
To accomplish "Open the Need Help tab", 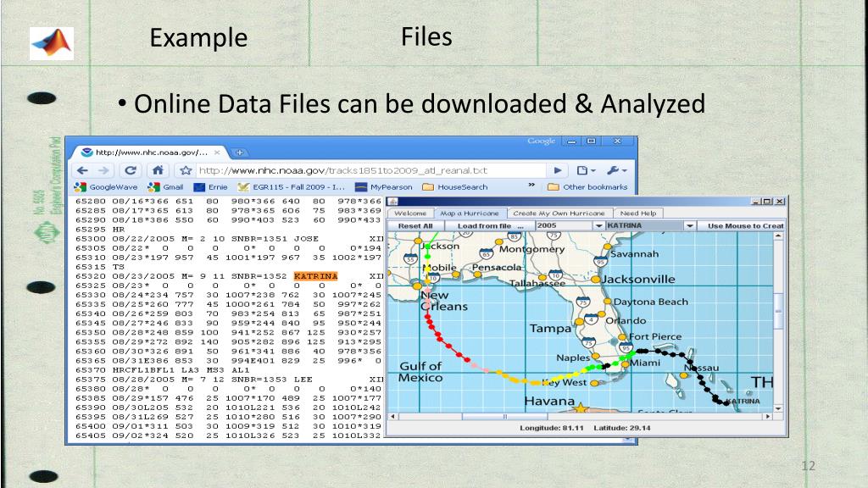I will tap(638, 213).
